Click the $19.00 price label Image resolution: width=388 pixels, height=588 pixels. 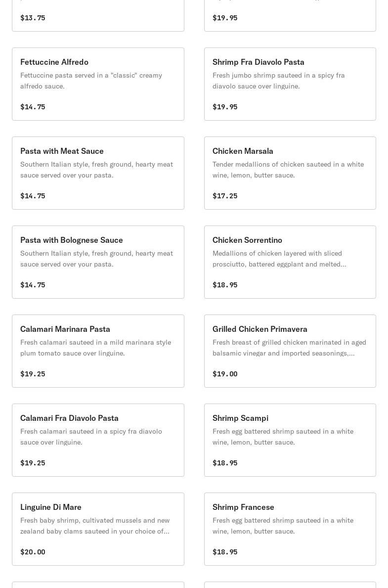[x=225, y=374]
